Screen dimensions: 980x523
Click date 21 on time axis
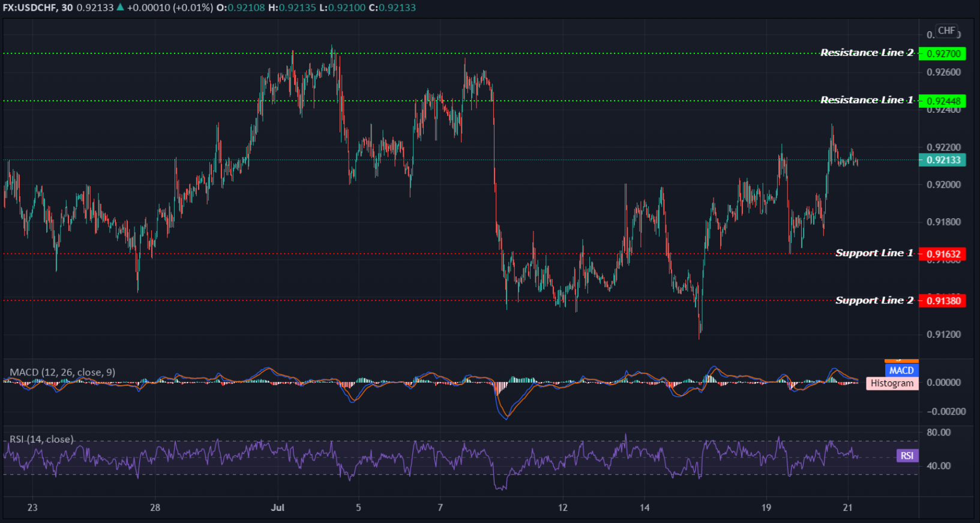847,508
